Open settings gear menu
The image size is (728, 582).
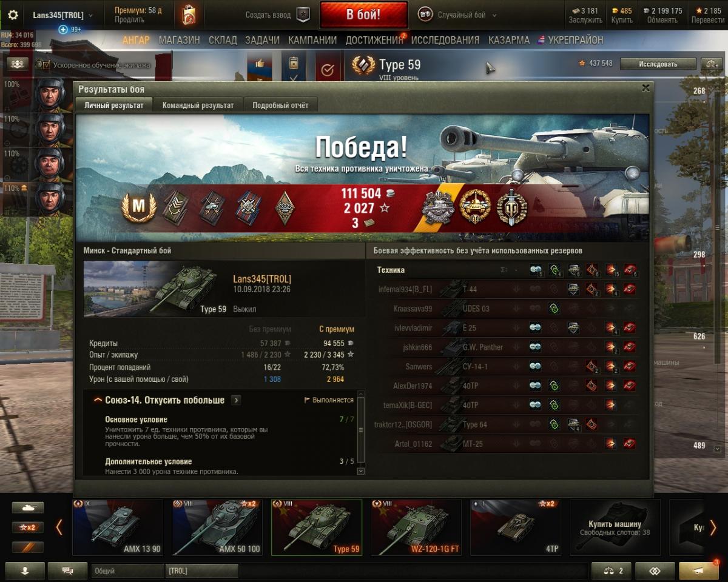point(13,15)
